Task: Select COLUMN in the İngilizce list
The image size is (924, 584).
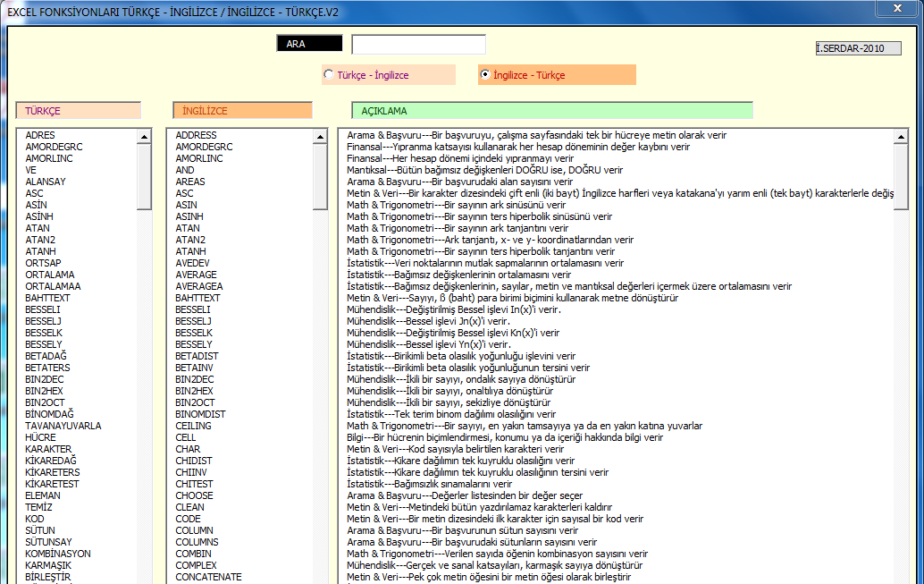Action: pos(195,530)
